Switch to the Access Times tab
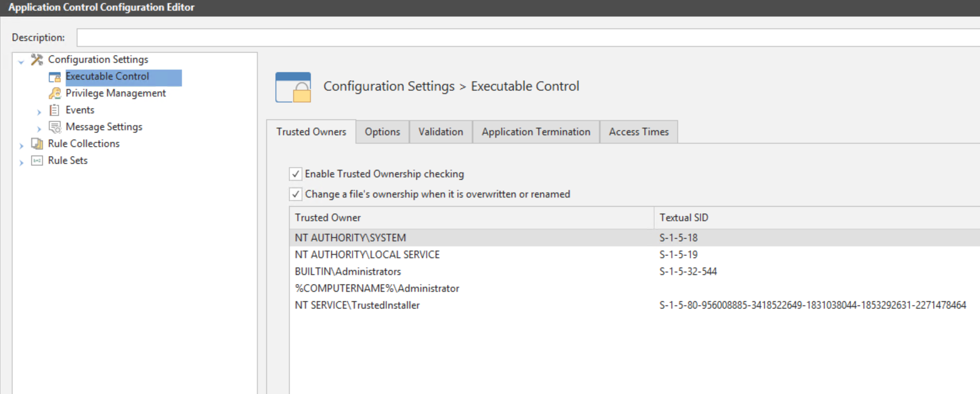The height and width of the screenshot is (394, 980). pos(639,132)
